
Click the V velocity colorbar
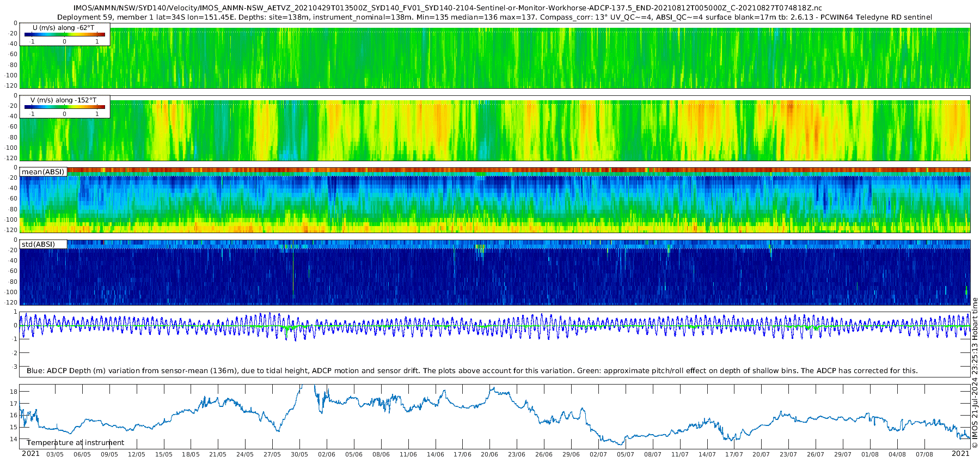[x=64, y=107]
